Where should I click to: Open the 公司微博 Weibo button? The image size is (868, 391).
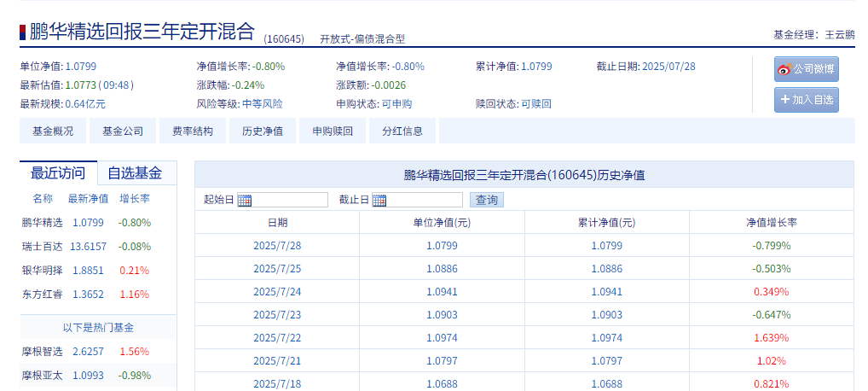(x=806, y=69)
